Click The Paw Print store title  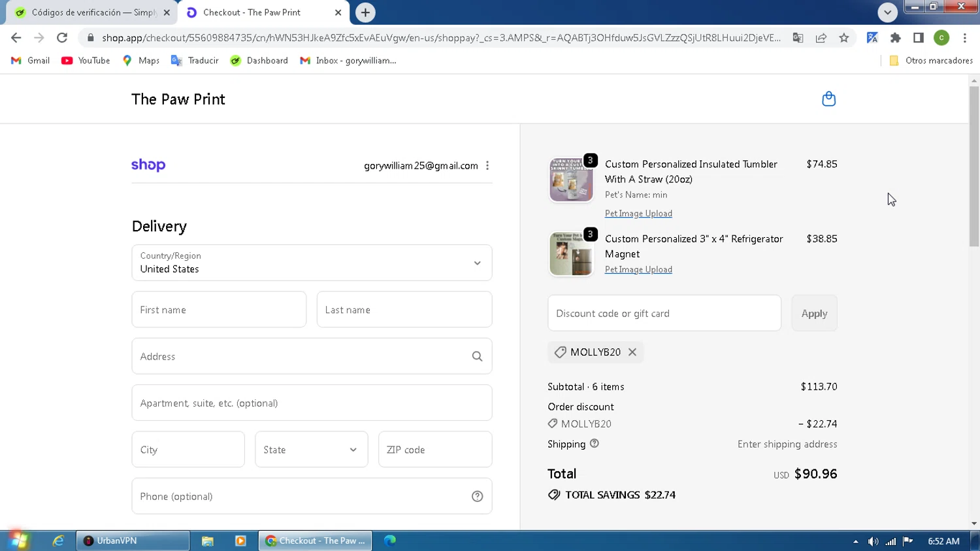point(178,99)
